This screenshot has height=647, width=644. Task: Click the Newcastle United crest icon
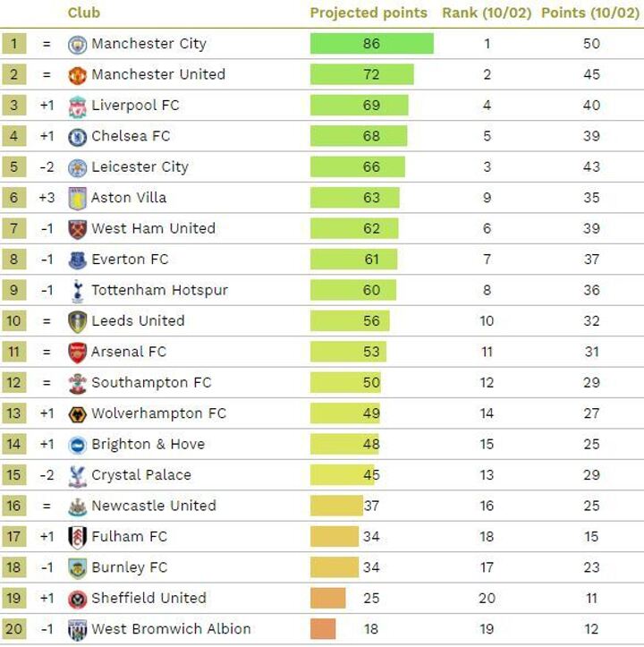pos(78,506)
